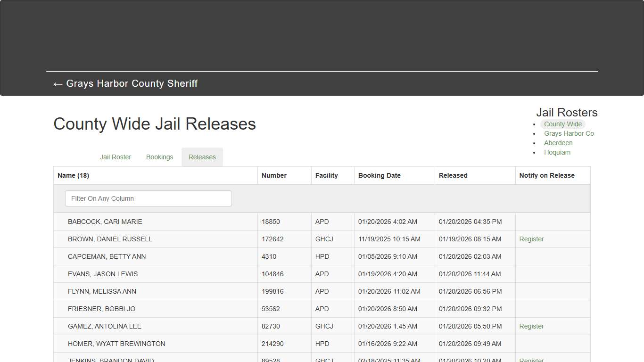Select the Releases tab
The image size is (644, 362).
point(202,157)
